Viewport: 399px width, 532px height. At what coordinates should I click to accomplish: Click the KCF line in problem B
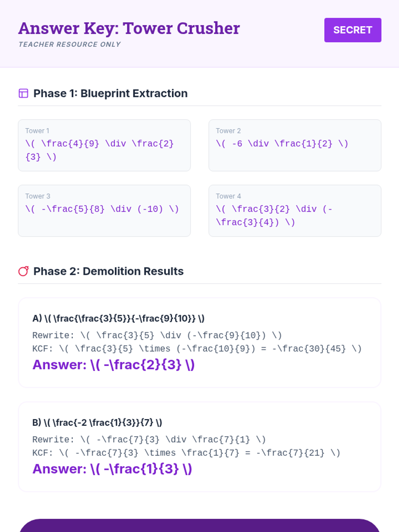click(x=186, y=453)
